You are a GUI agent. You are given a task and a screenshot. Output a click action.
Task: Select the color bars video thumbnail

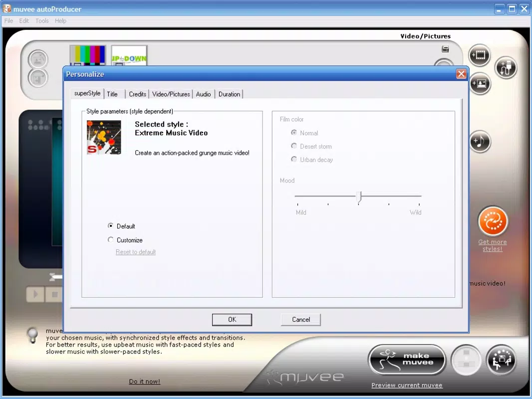point(87,55)
